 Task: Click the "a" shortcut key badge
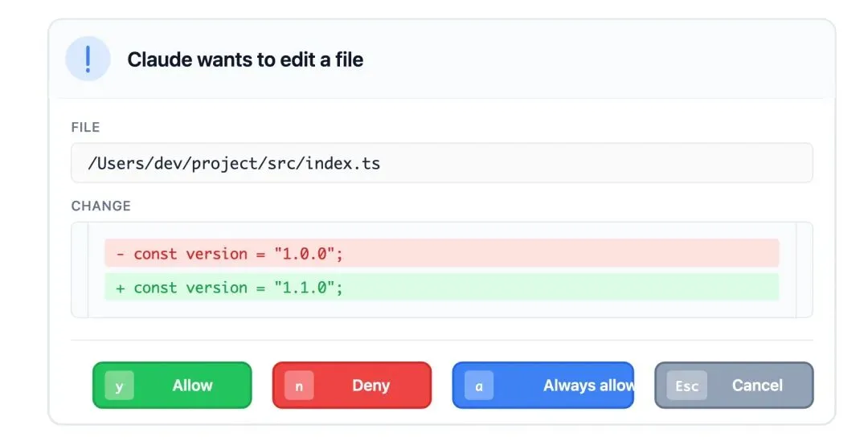(479, 386)
